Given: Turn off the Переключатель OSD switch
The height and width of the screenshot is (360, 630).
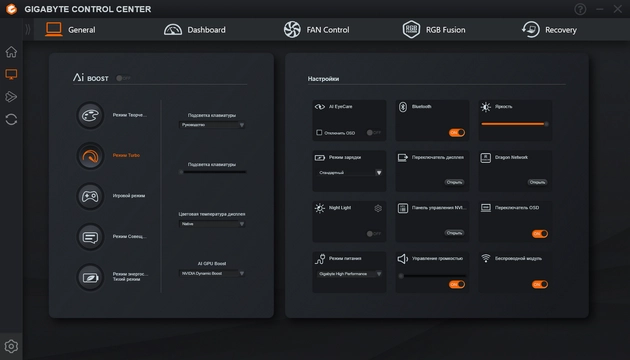Looking at the screenshot, I should pyautogui.click(x=540, y=234).
